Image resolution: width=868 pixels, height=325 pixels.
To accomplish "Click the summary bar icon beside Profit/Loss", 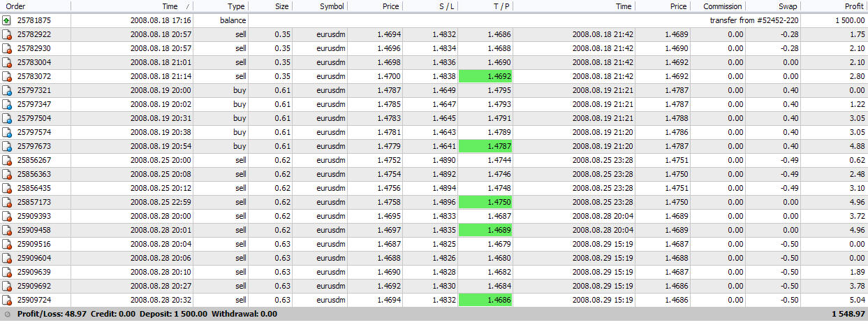I will tap(7, 315).
